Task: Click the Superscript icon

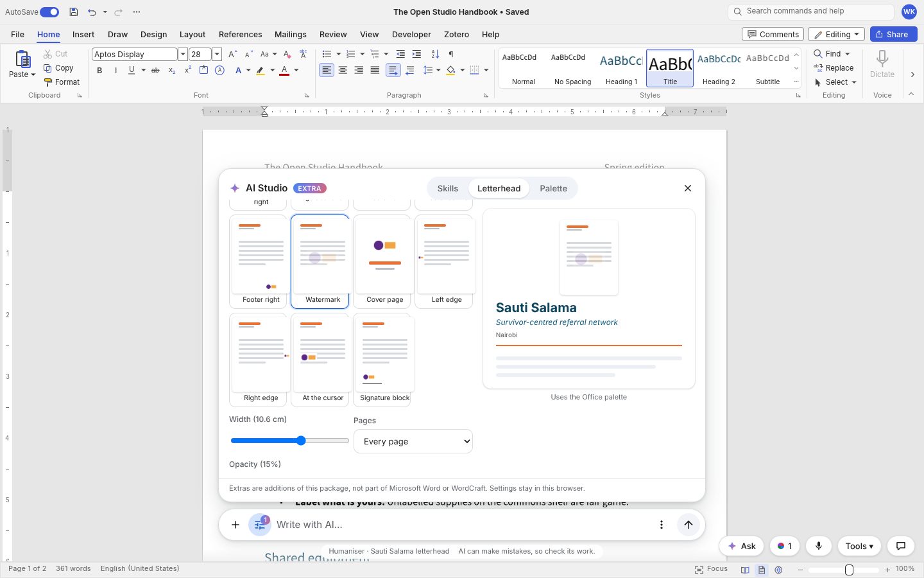Action: coord(187,70)
